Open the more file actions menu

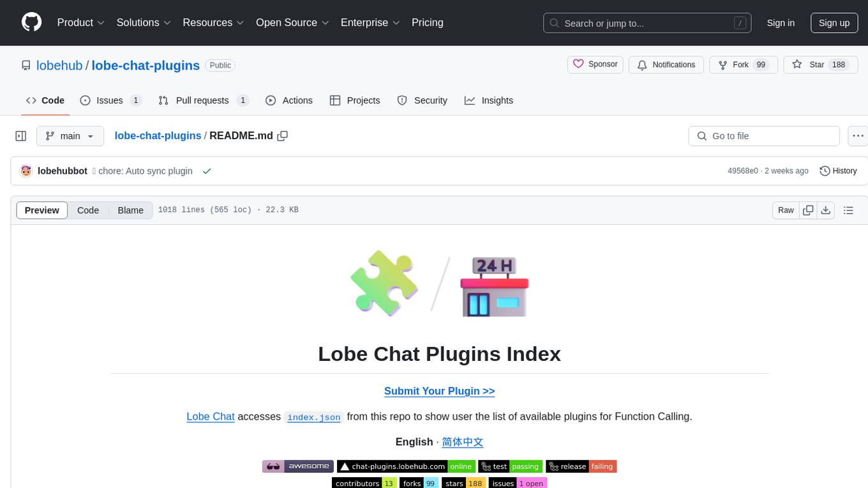pyautogui.click(x=858, y=136)
